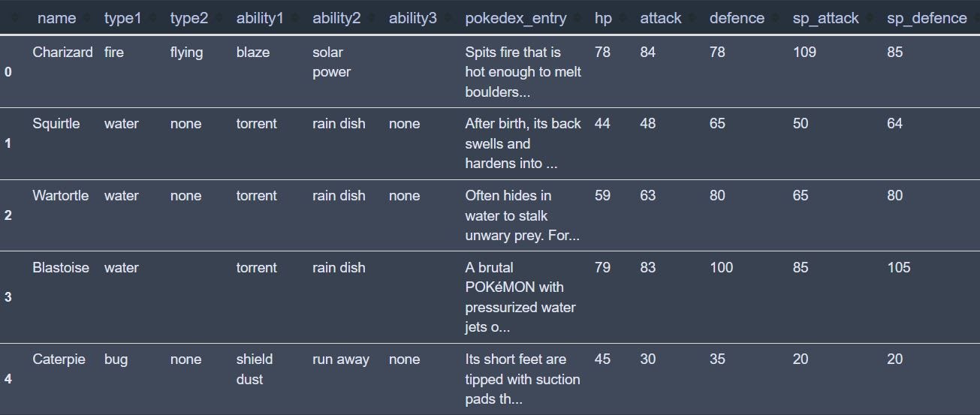Click the type2 column header

click(x=188, y=18)
